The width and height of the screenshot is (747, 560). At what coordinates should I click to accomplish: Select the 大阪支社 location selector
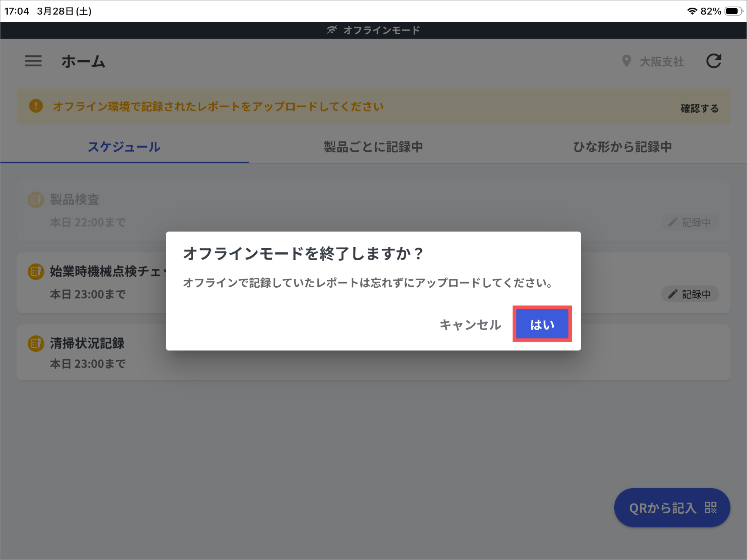(661, 62)
